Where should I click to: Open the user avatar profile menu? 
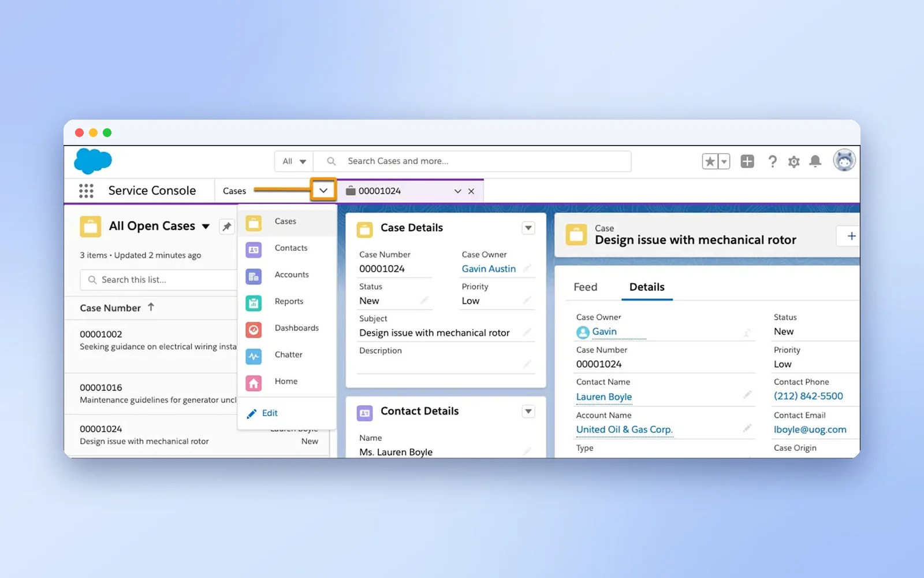click(x=844, y=160)
